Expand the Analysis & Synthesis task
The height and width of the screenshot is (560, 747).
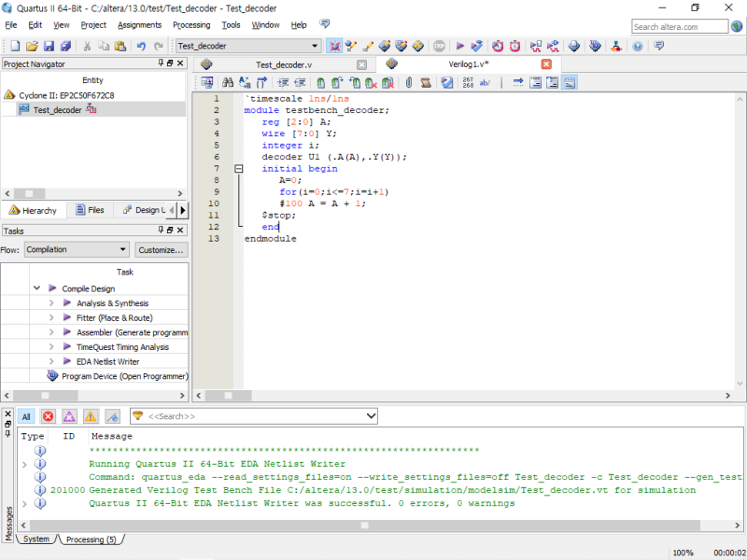point(52,303)
